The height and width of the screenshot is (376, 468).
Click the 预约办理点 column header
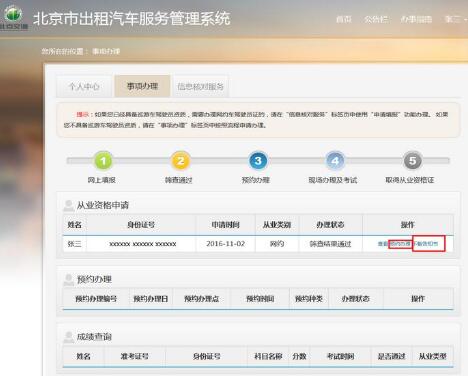tap(201, 299)
